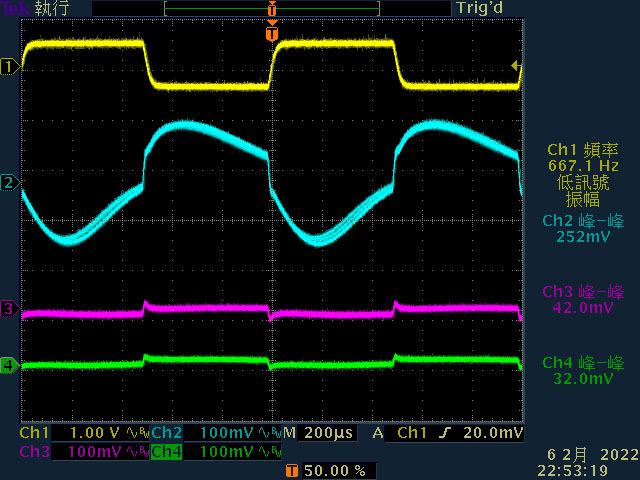Click the Ch1 frequency 667.1 Hz measurement
The width and height of the screenshot is (640, 480).
pyautogui.click(x=583, y=158)
